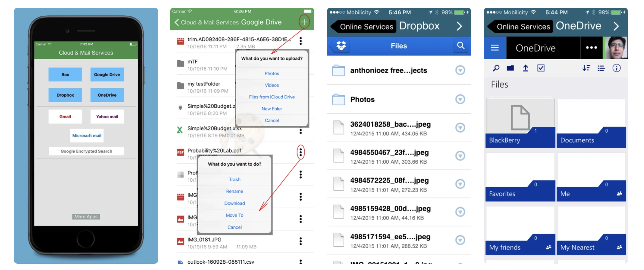The width and height of the screenshot is (644, 270).
Task: Go back to Cloud & Mail Services
Action: click(x=206, y=22)
